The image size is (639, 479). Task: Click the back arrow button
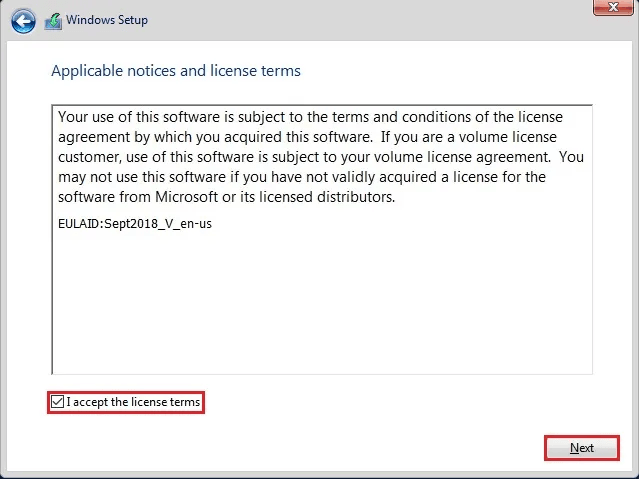point(26,21)
